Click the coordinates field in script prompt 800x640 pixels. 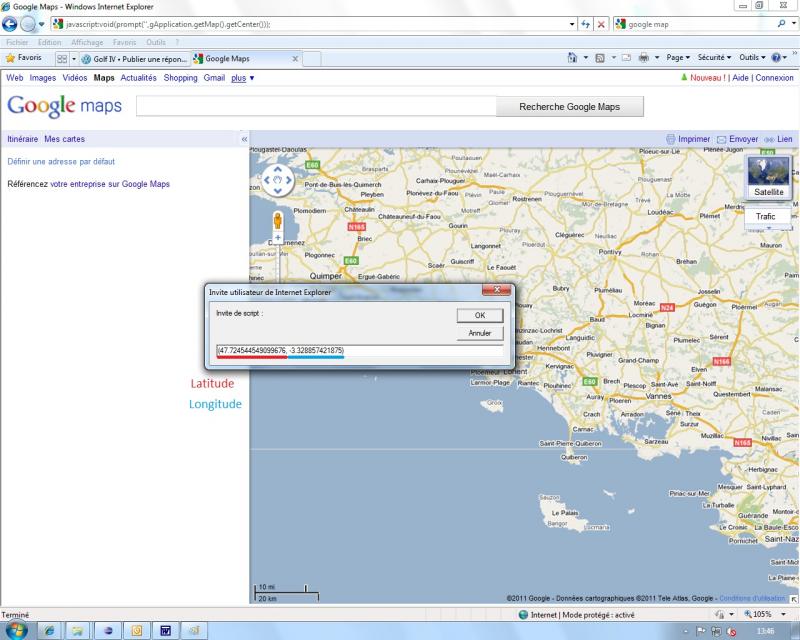[359, 351]
